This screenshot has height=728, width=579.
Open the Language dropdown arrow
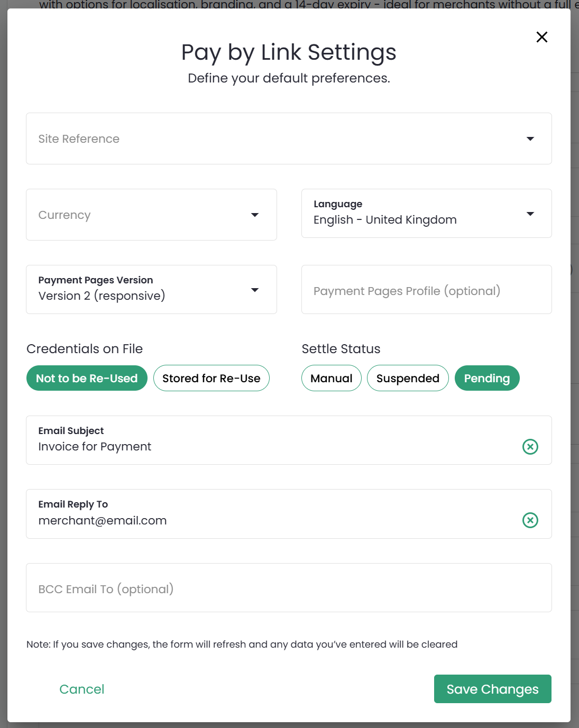coord(530,214)
